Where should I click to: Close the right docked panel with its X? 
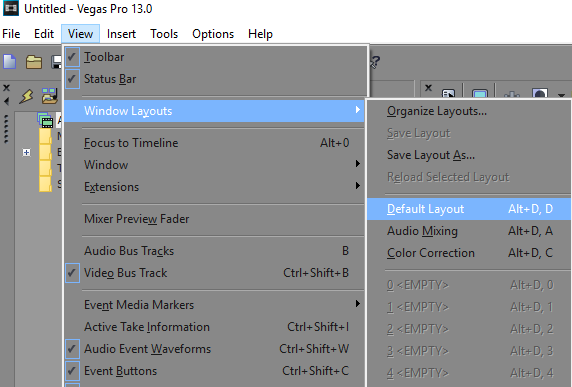click(x=428, y=88)
